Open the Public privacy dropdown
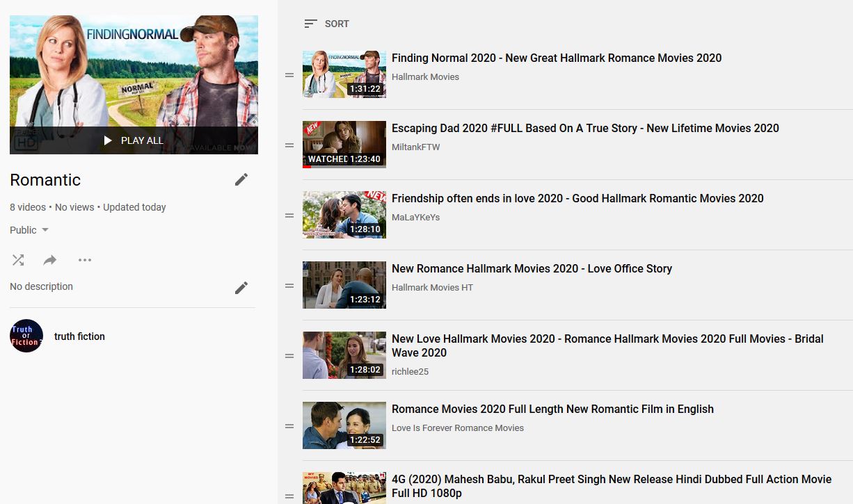Screen dimensions: 853x504 tap(29, 230)
